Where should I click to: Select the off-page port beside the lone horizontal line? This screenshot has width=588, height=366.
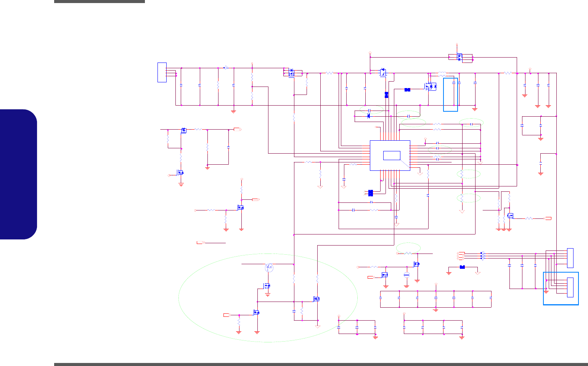[x=201, y=242]
